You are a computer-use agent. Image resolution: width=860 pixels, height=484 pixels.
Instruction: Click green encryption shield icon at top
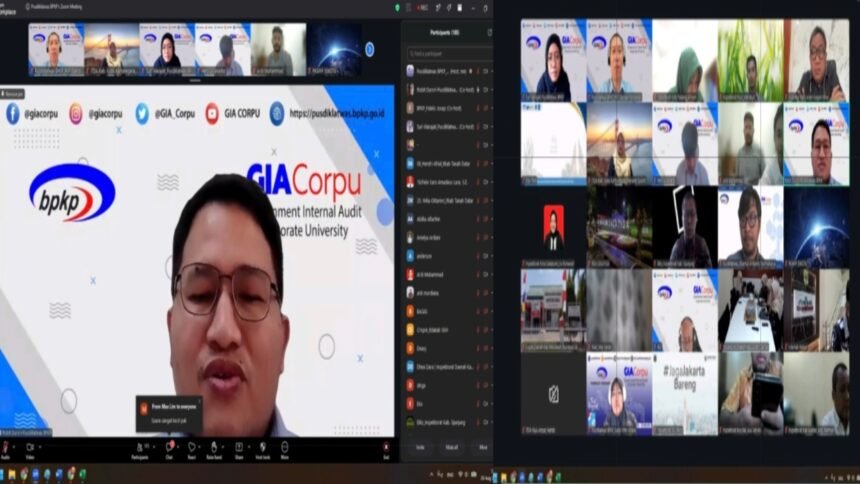397,8
